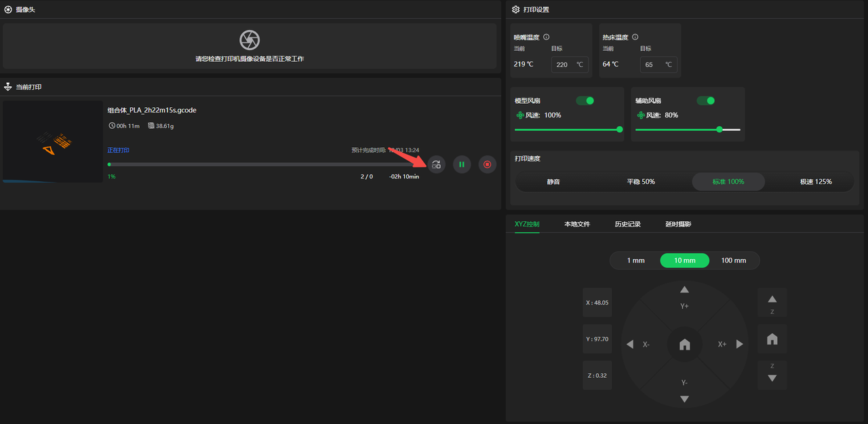Choose 静音 print speed mode
This screenshot has height=424, width=868.
click(554, 182)
